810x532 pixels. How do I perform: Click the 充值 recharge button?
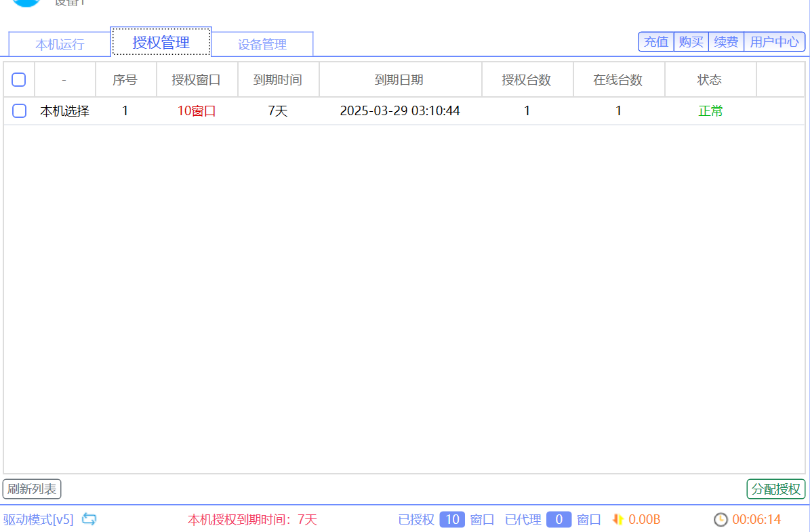(x=655, y=42)
